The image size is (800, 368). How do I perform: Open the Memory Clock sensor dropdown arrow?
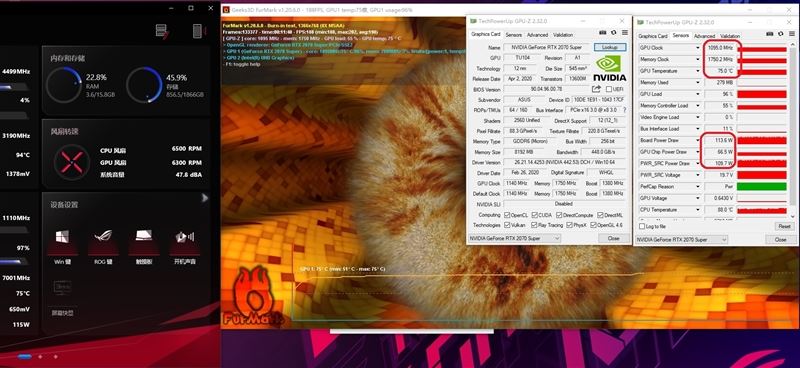[x=698, y=59]
